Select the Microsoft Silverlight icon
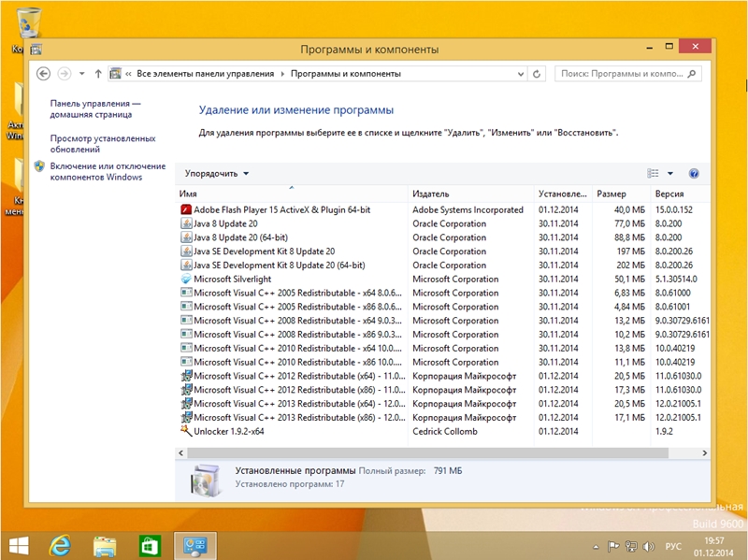Screen dimensions: 748x560 click(x=186, y=279)
